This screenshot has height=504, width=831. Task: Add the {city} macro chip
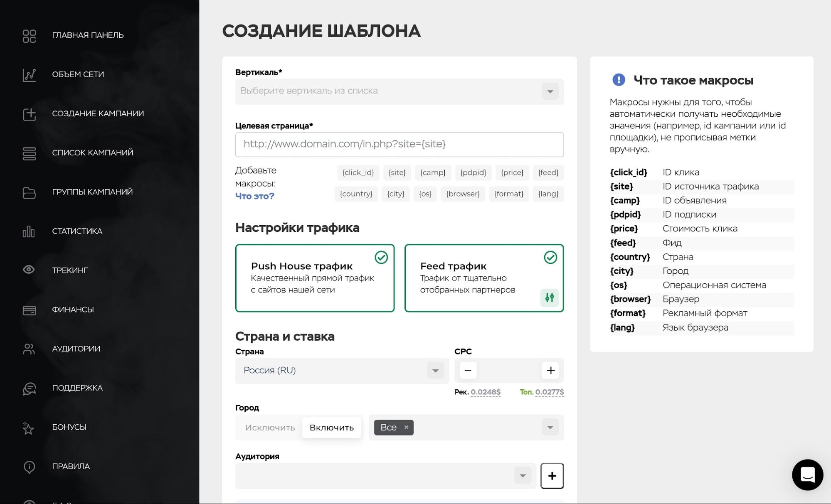coord(395,194)
